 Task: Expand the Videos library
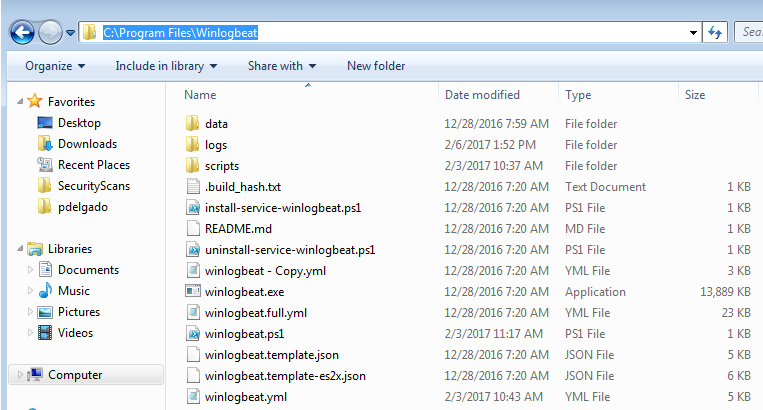30,332
